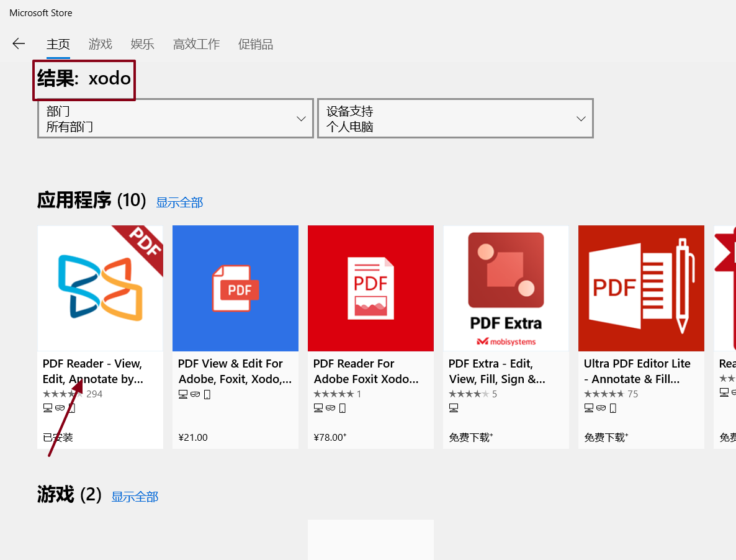Click 显示全部 next to 游戏
The height and width of the screenshot is (560, 736).
coord(135,497)
